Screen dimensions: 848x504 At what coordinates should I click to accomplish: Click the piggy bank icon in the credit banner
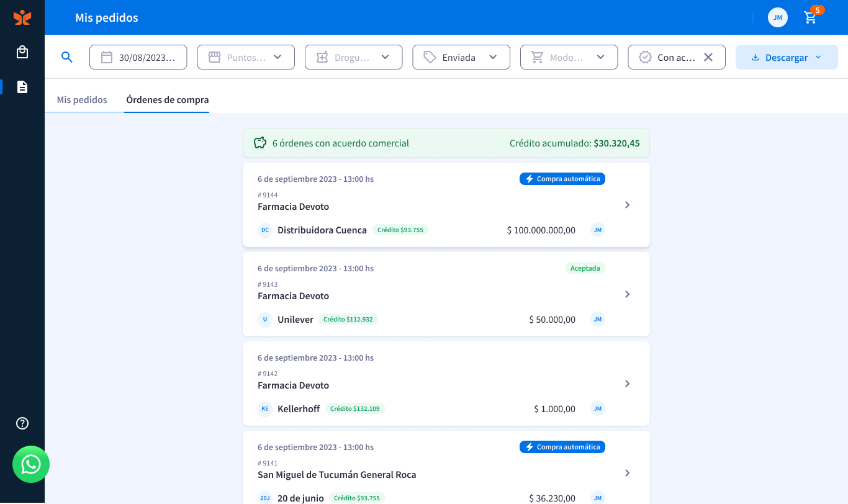(260, 143)
